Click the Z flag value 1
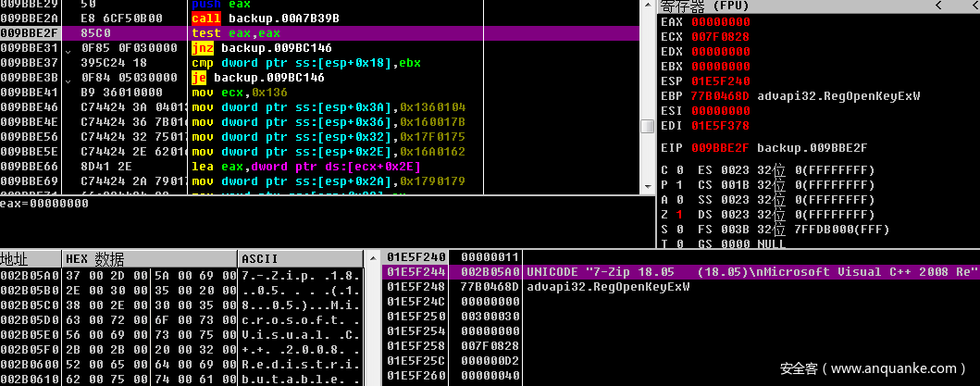Image resolution: width=980 pixels, height=386 pixels. pyautogui.click(x=681, y=215)
